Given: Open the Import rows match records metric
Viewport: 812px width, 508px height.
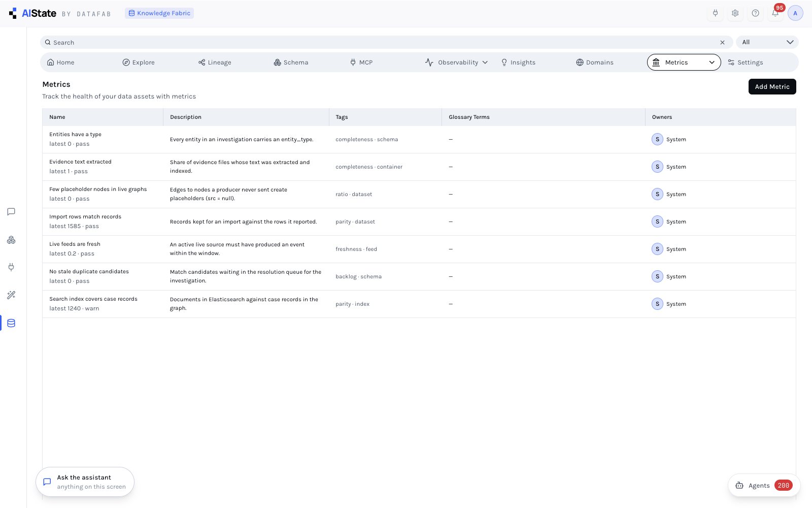Looking at the screenshot, I should point(85,217).
